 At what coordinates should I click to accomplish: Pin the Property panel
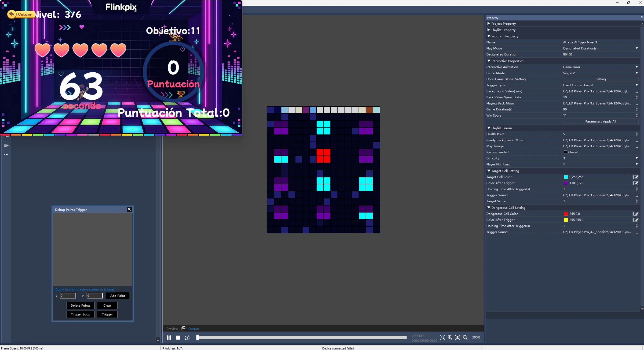click(x=642, y=18)
